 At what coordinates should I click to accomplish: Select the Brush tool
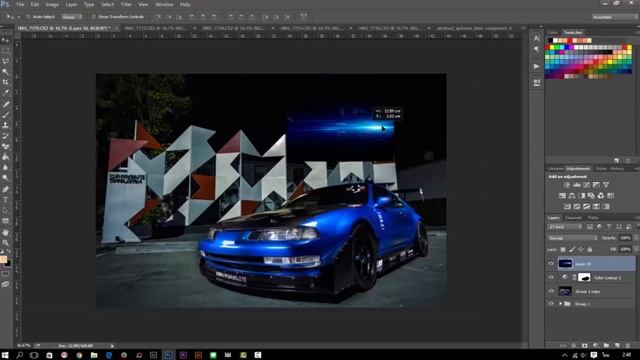point(5,115)
